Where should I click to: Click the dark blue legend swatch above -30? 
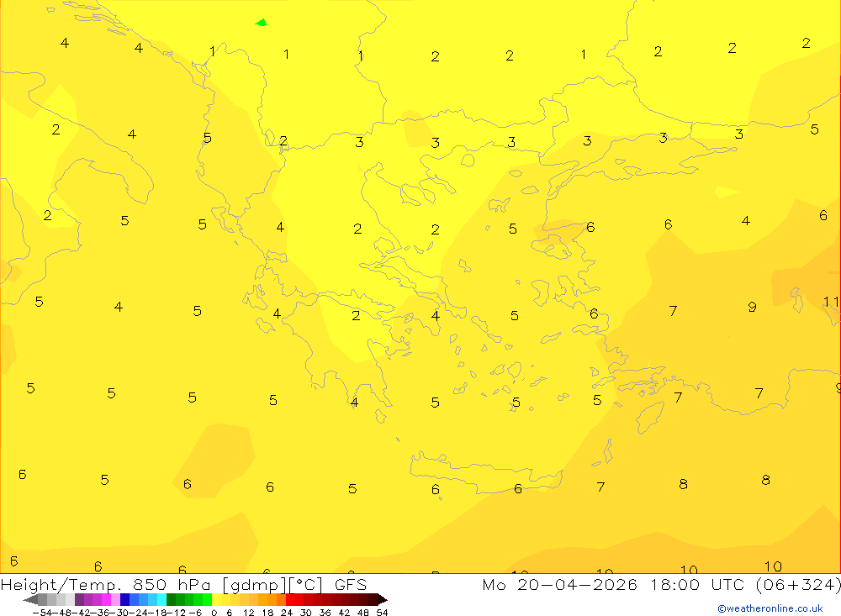pos(124,600)
